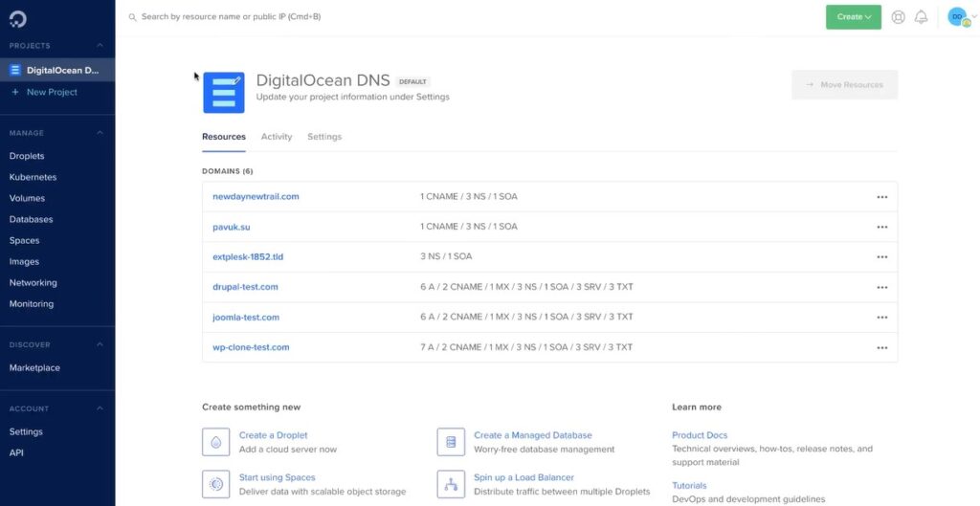Screen dimensions: 980x506
Task: Open Images in the sidebar
Action: (24, 262)
